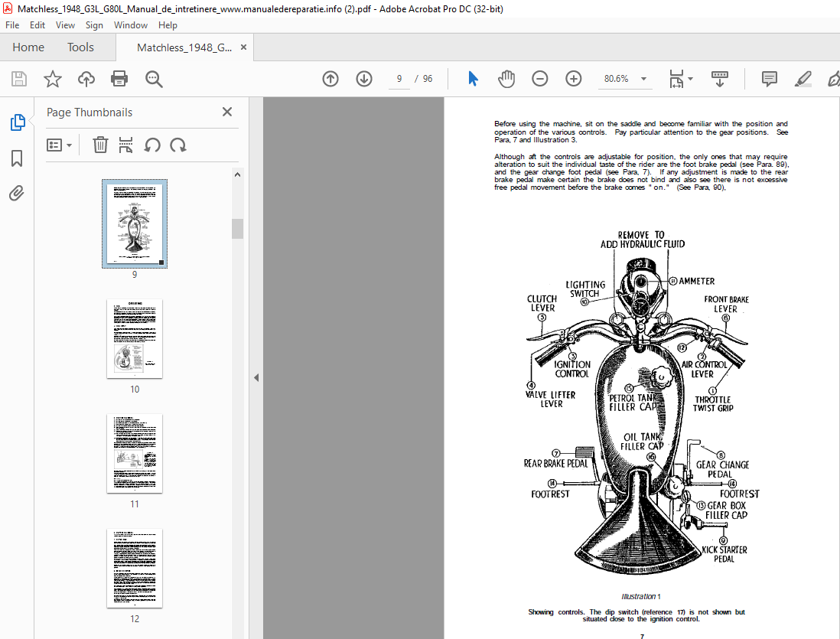Print the document

click(x=119, y=79)
